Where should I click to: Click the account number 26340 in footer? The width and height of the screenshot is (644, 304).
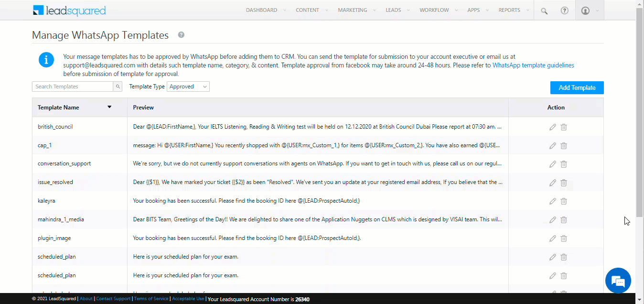(302, 299)
